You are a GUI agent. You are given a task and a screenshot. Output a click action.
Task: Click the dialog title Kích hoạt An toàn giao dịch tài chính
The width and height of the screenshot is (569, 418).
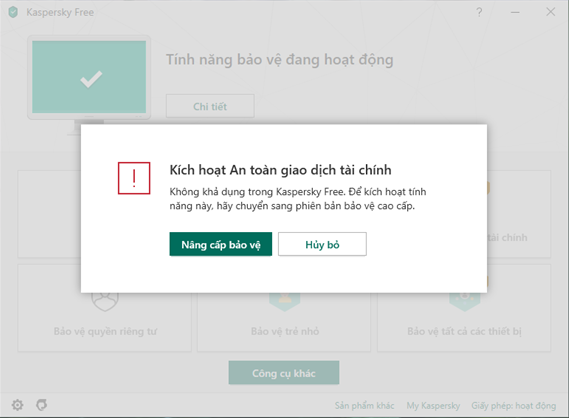coord(281,170)
